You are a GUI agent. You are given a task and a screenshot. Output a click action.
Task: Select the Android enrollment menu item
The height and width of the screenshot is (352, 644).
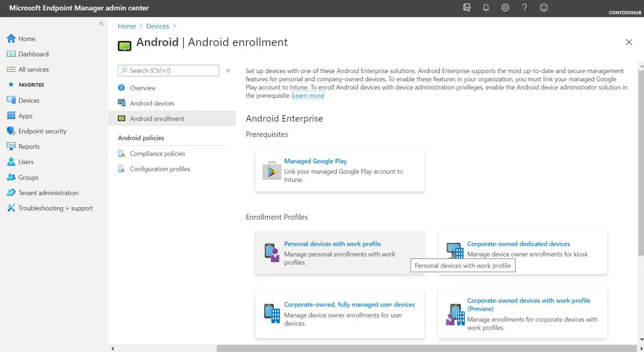[x=172, y=118]
